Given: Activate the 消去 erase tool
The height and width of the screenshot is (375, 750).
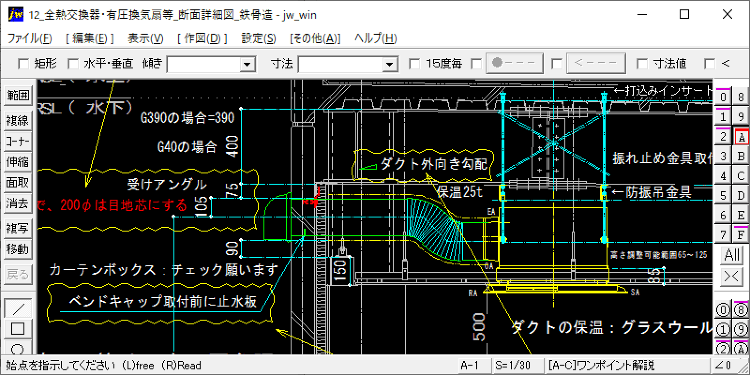Looking at the screenshot, I should tap(18, 203).
